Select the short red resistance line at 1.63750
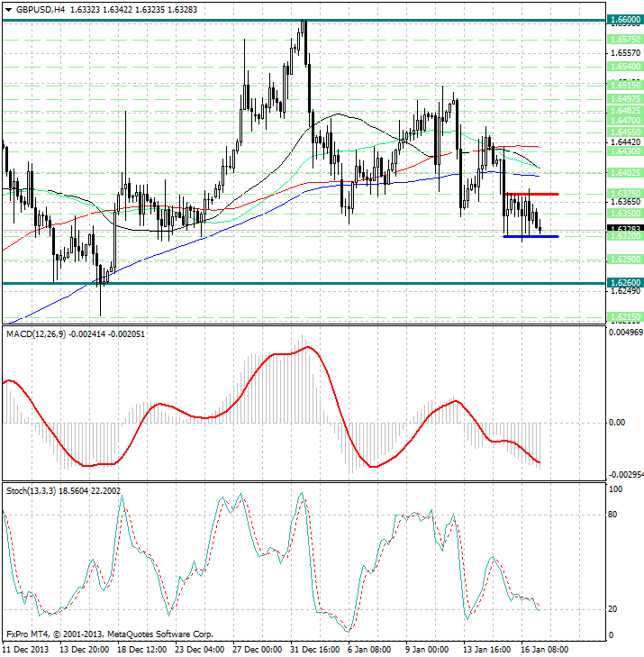Viewport: 644px width, 657px height. (x=532, y=194)
